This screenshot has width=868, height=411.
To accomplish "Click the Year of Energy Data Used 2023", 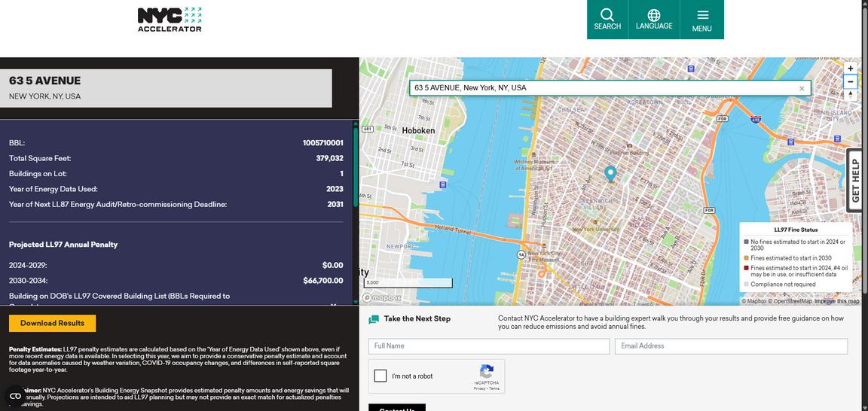I will [335, 189].
